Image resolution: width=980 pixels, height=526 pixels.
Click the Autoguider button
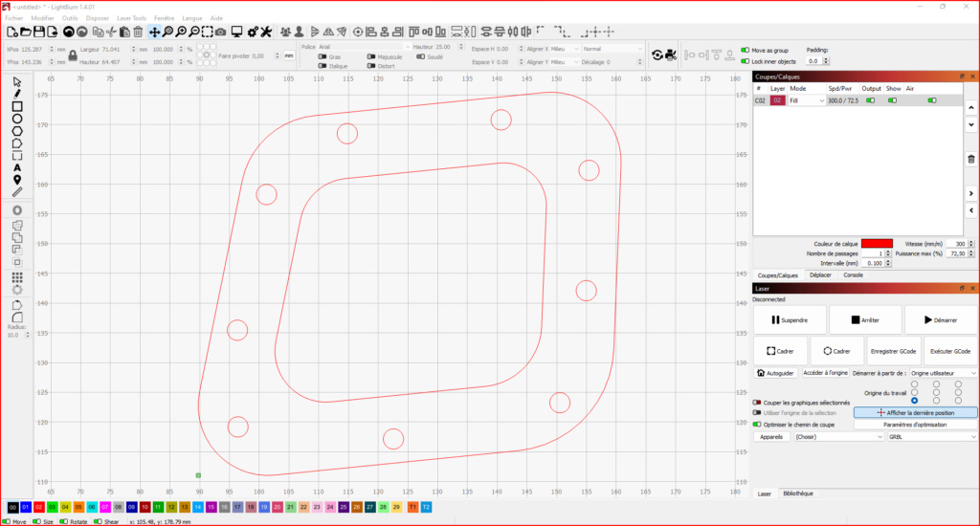[775, 373]
